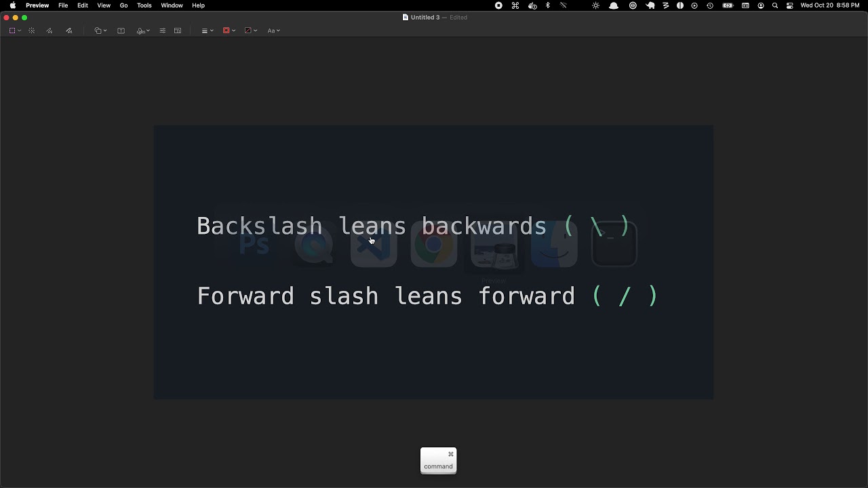Open the Adjust Color sliders icon
This screenshot has width=868, height=488.
point(163,30)
